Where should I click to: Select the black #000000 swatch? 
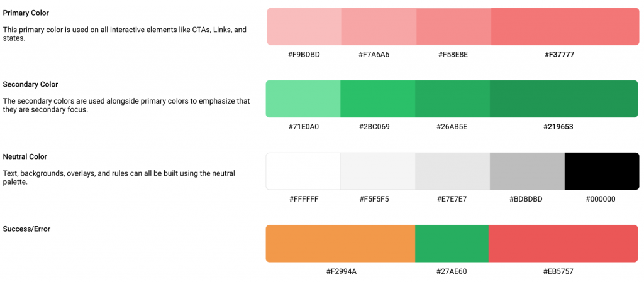[x=601, y=171]
